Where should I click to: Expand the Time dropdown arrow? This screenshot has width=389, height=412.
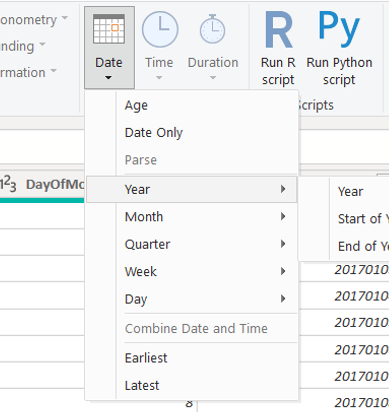159,78
